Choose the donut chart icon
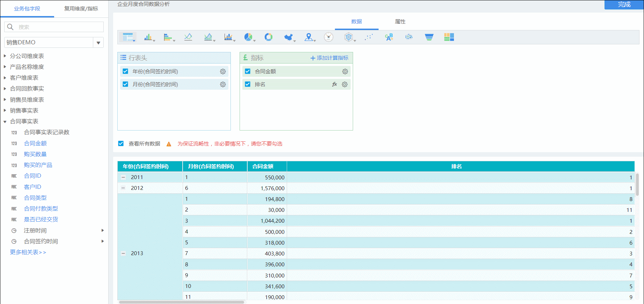 tap(269, 37)
